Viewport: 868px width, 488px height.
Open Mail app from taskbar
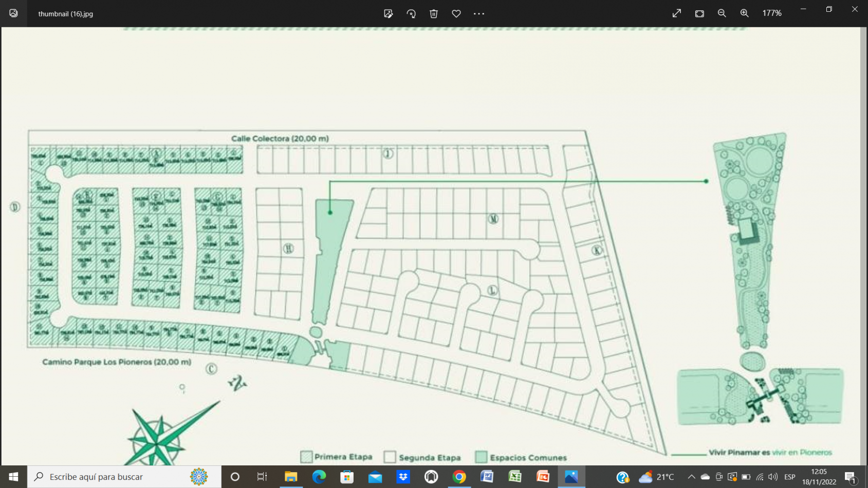point(375,477)
